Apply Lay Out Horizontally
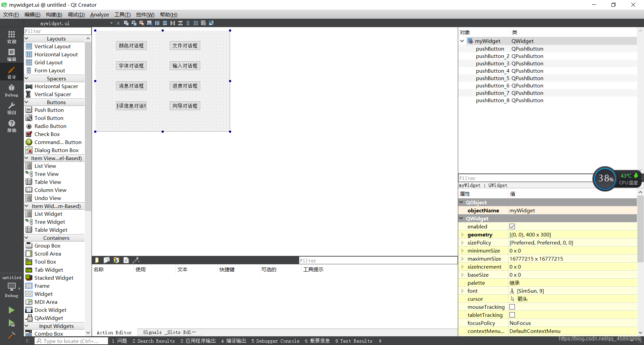644x345 pixels. coord(157,23)
